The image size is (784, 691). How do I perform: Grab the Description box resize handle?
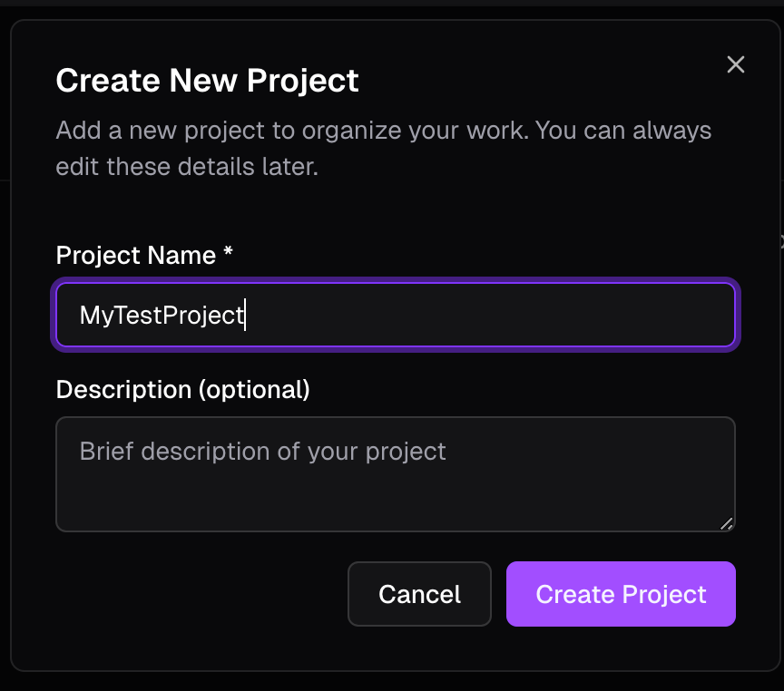pyautogui.click(x=726, y=523)
